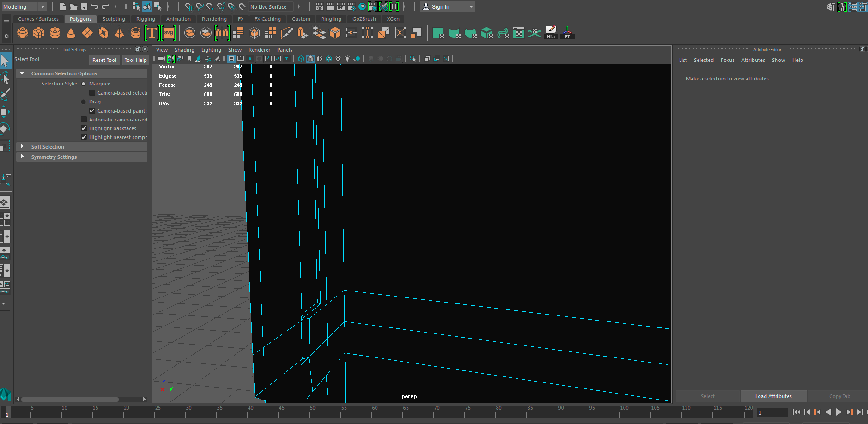Open the viewport Shading menu
Screen dimensions: 868x424
[x=184, y=50]
